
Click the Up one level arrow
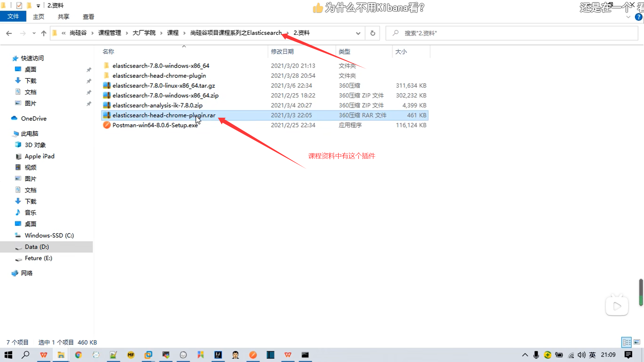[44, 33]
